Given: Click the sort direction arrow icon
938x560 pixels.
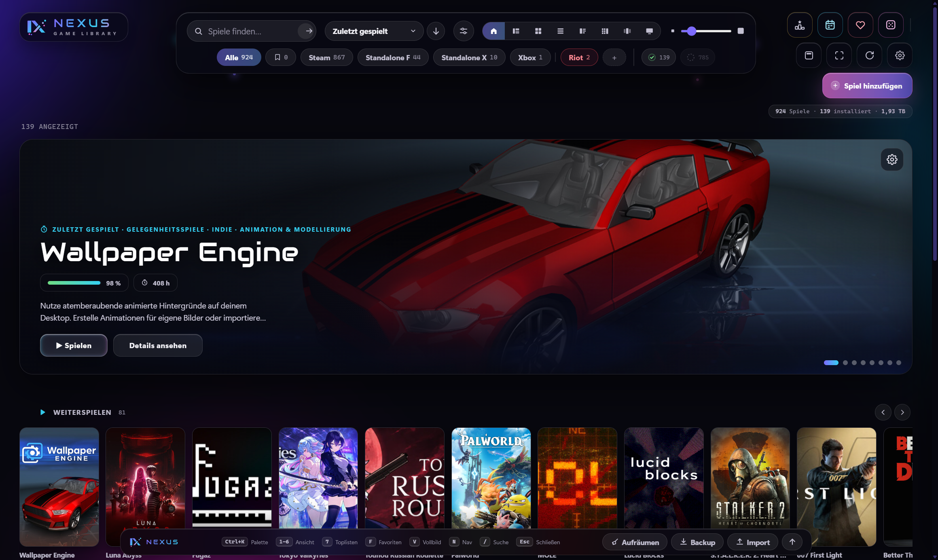Looking at the screenshot, I should tap(436, 31).
